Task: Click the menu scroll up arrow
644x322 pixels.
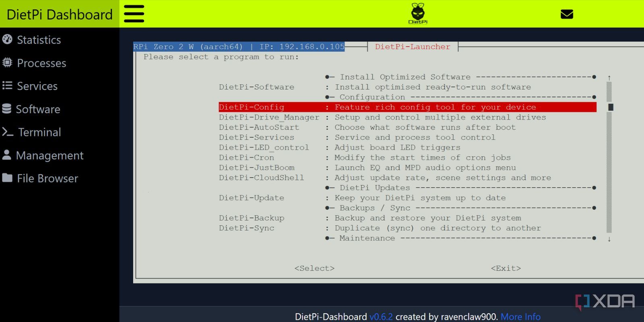Action: [x=609, y=77]
